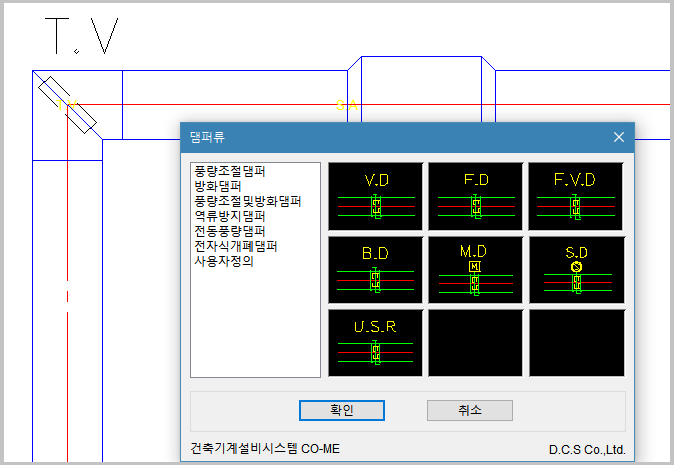
Task: Select the U.S.R user-defined icon
Action: click(x=376, y=343)
